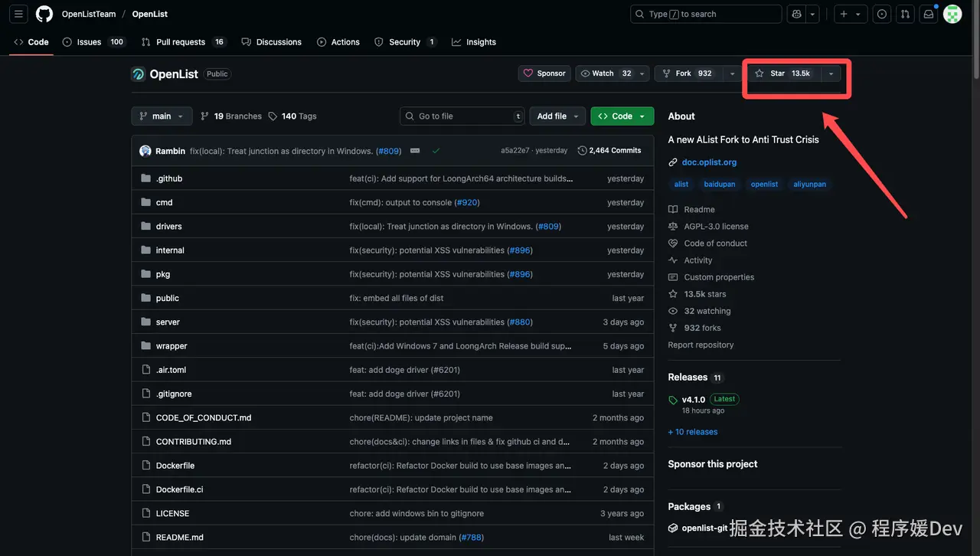The width and height of the screenshot is (980, 556).
Task: Click the Sponsor button
Action: click(544, 74)
